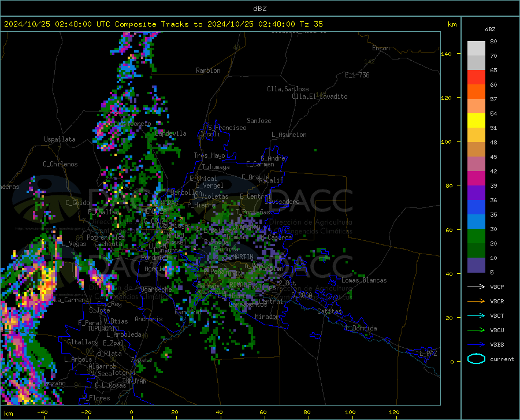Pick the bright green swatch between 30 and 20
This screenshot has height=420, width=520.
476,236
